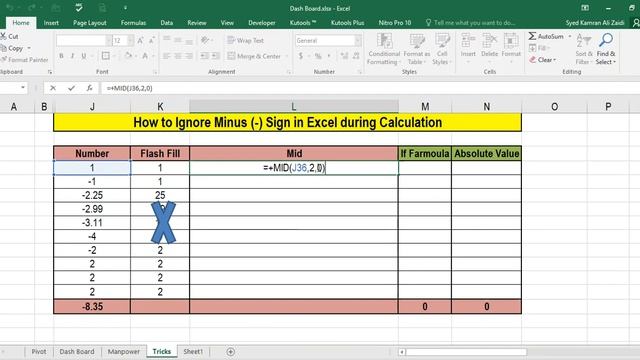Open the Review ribbon tab
This screenshot has width=640, height=360.
(197, 23)
